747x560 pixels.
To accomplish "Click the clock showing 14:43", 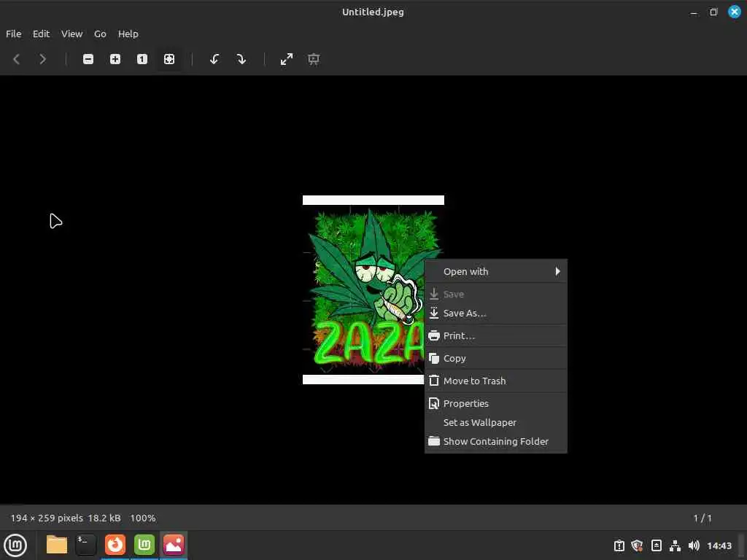I will (x=719, y=545).
